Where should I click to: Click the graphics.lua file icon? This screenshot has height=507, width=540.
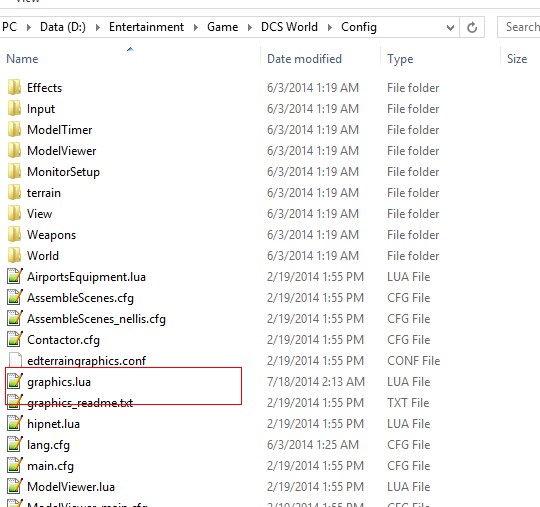tap(15, 381)
